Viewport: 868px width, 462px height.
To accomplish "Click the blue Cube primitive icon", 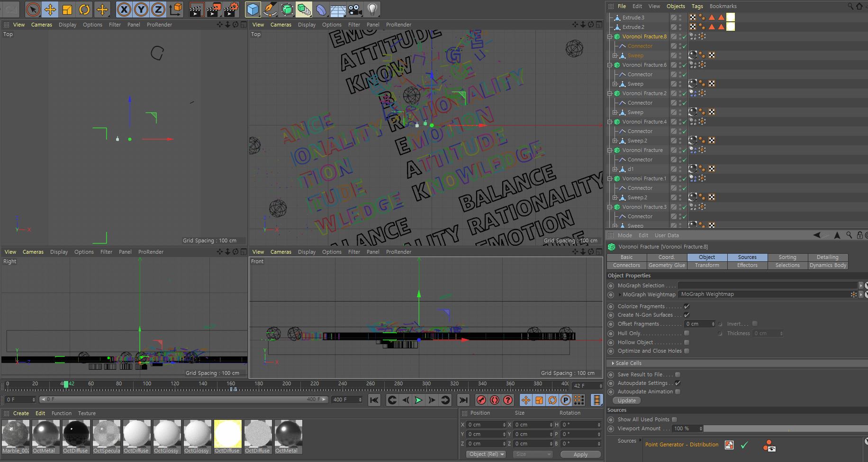I will point(253,9).
